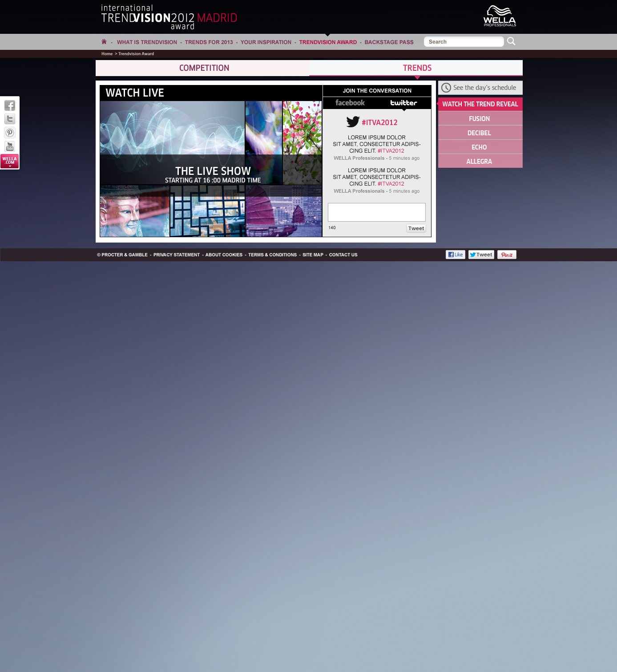Viewport: 617px width, 672px height.
Task: Submit with the Tweet button under text box
Action: 416,228
